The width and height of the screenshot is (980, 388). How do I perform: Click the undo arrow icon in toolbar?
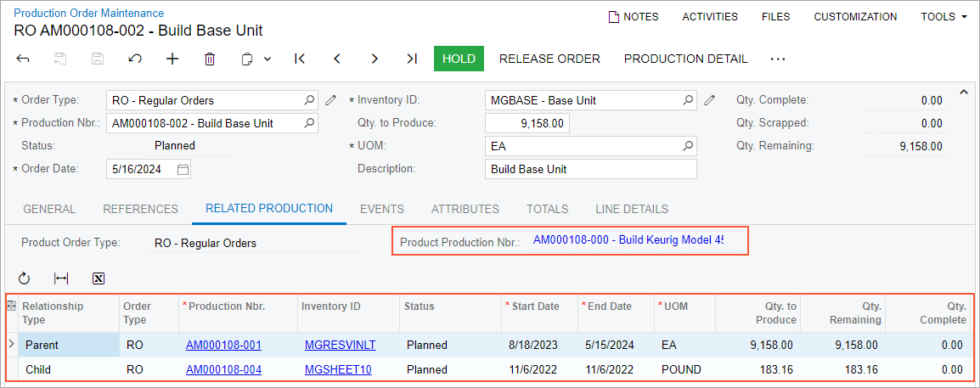click(x=135, y=59)
